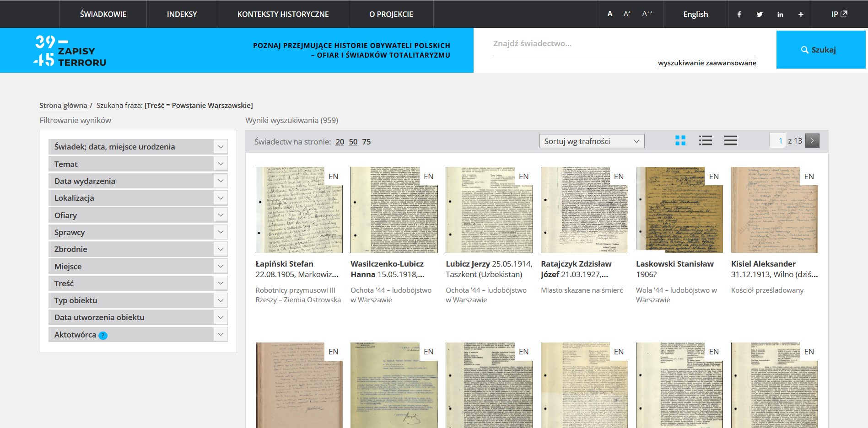
Task: Open the IP external link
Action: [x=839, y=14]
